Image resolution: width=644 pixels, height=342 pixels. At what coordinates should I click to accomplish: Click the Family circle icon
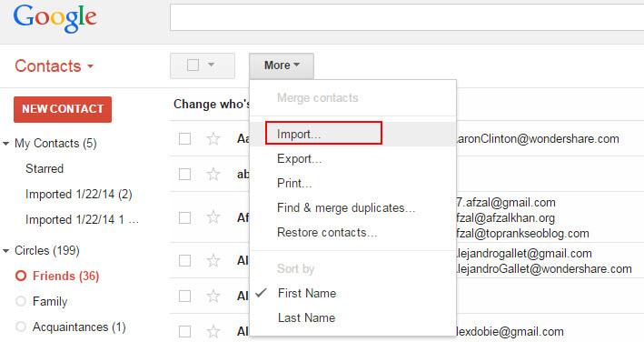(x=21, y=301)
